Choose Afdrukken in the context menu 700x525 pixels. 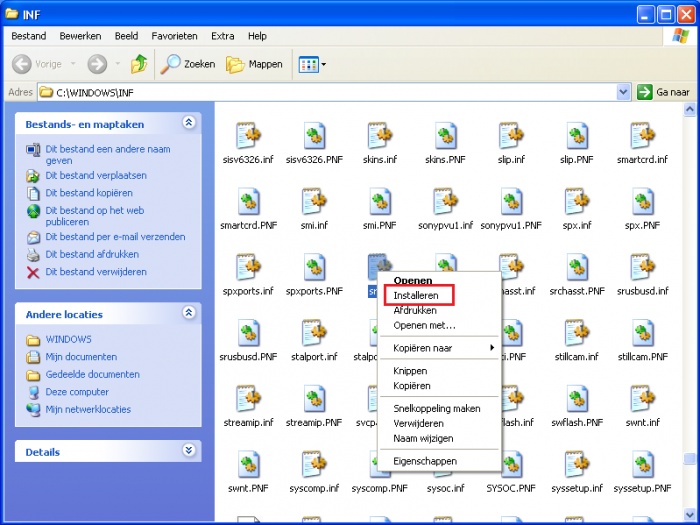(x=440, y=310)
